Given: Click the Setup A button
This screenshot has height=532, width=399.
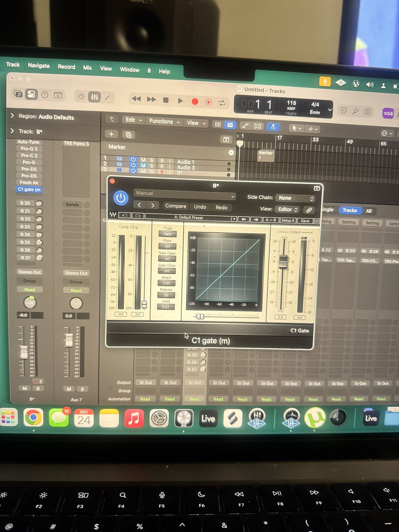Looking at the screenshot, I should pos(288,220).
